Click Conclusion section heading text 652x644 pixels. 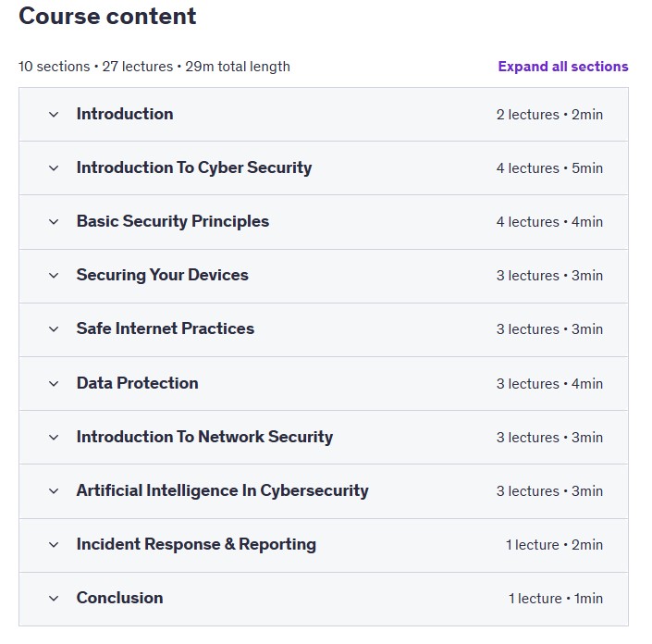119,598
